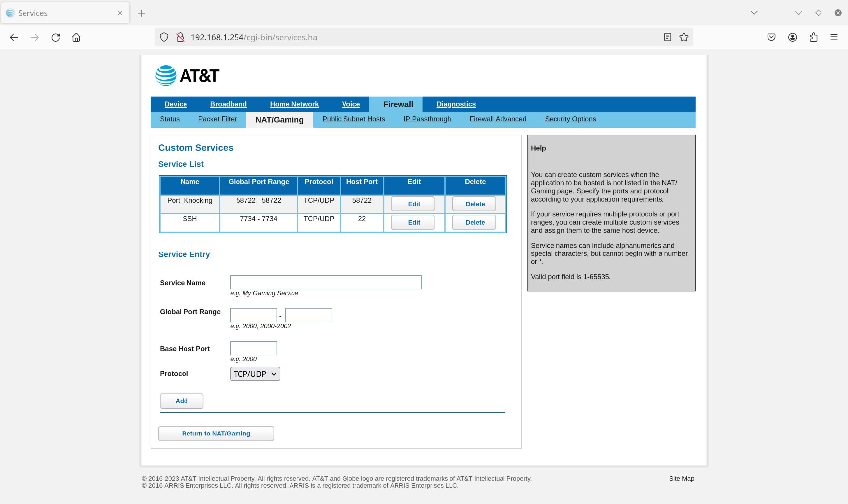Reload the page with the refresh icon

[56, 37]
